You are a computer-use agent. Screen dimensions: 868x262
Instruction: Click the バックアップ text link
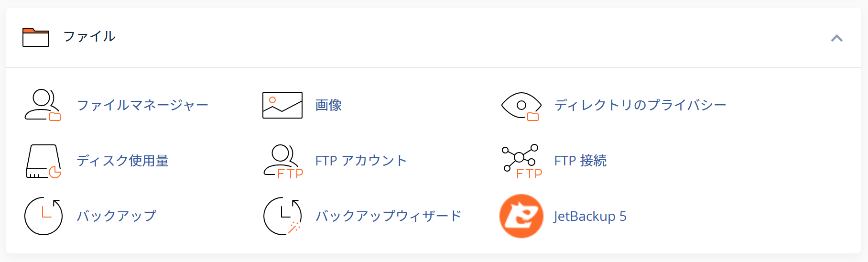(x=117, y=216)
